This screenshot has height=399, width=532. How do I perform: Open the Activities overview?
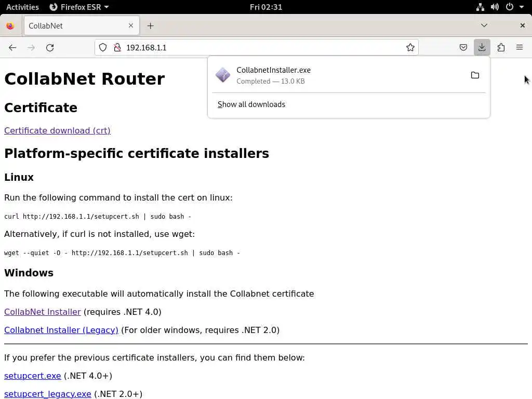pyautogui.click(x=22, y=7)
